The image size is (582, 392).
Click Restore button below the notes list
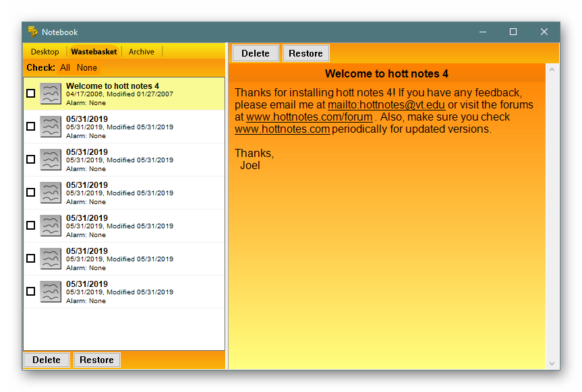point(96,360)
